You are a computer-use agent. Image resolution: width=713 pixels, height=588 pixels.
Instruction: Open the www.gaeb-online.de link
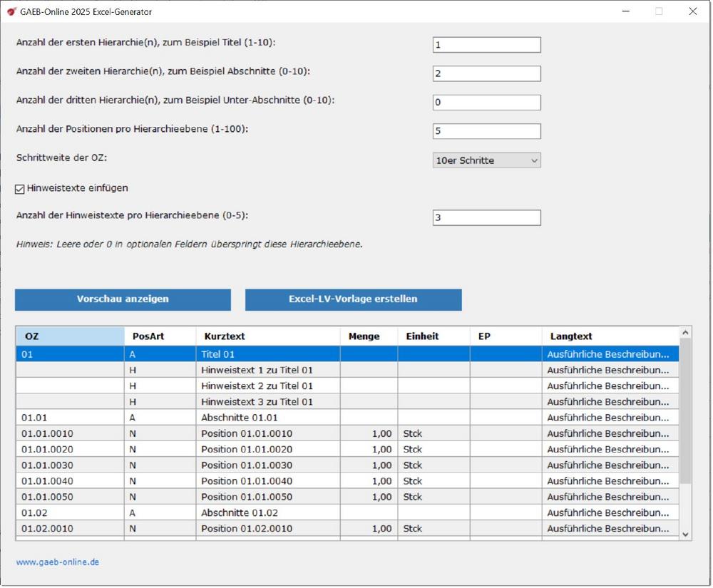[58, 562]
